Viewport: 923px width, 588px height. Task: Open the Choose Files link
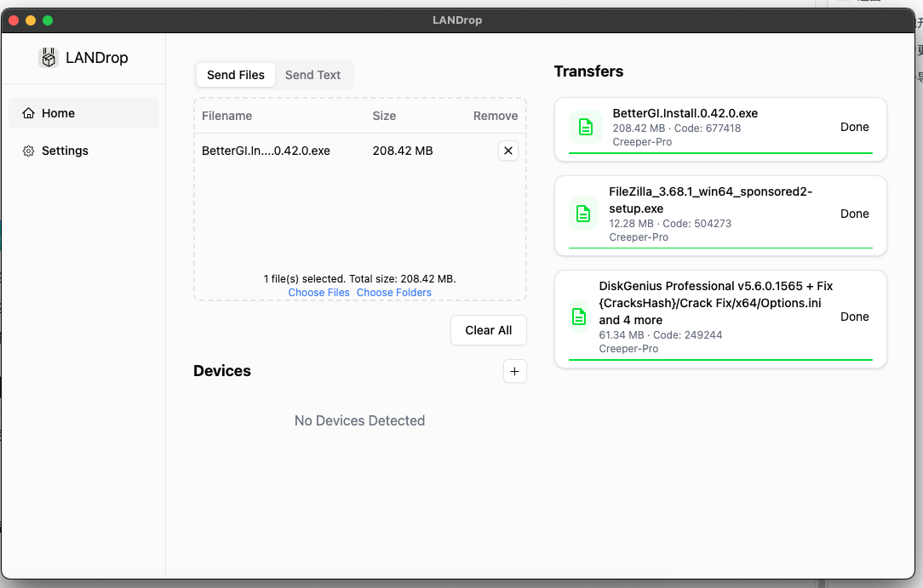[x=318, y=293]
